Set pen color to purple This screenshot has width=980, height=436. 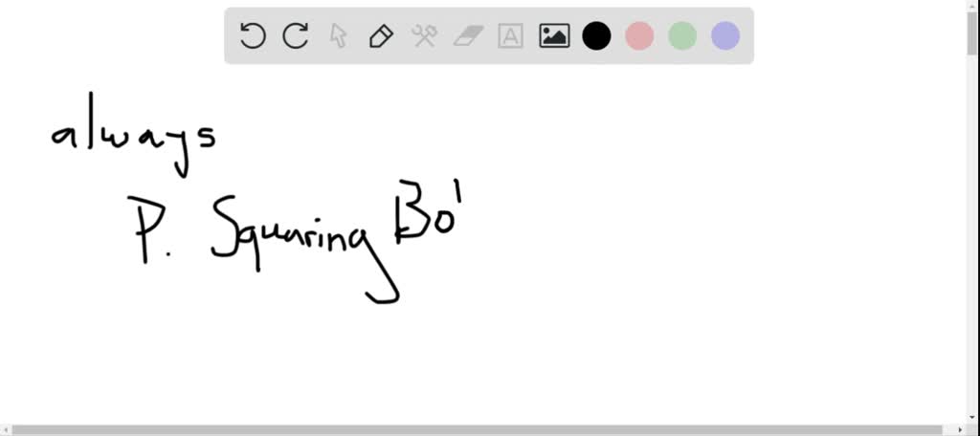click(x=725, y=36)
